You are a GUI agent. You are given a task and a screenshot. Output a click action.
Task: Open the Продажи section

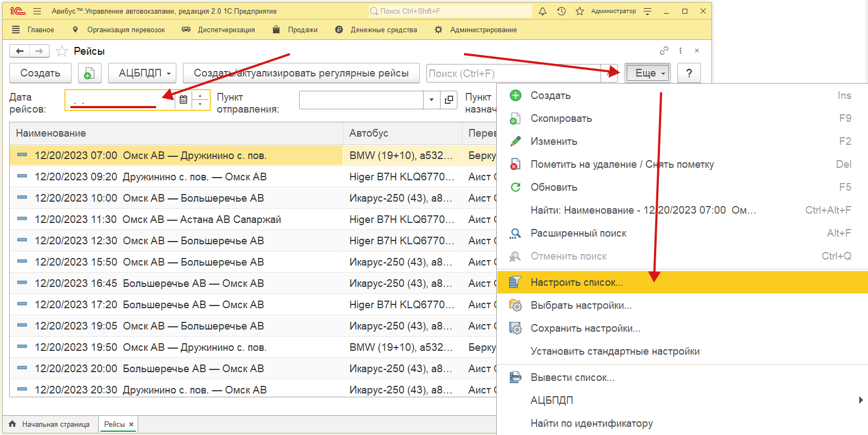(302, 30)
